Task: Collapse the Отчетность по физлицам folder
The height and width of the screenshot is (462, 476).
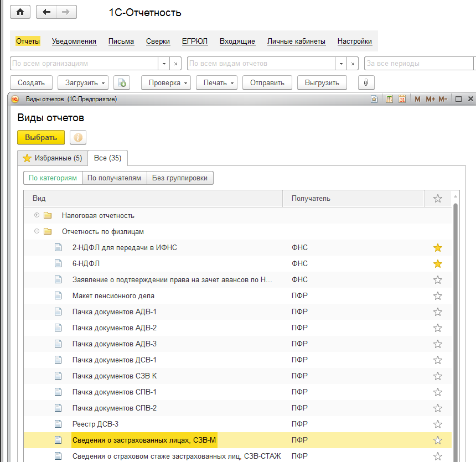Action: 37,231
